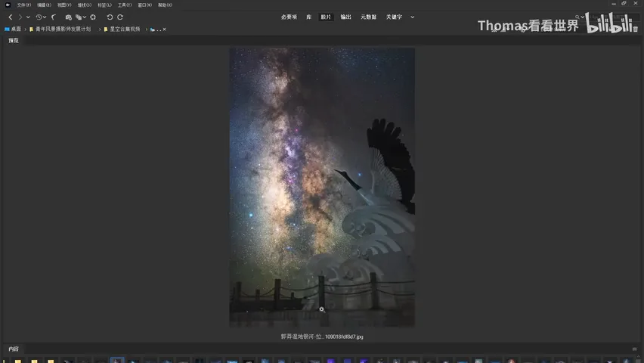The width and height of the screenshot is (644, 363).
Task: Select the 内容 panel tab
Action: pos(14,349)
